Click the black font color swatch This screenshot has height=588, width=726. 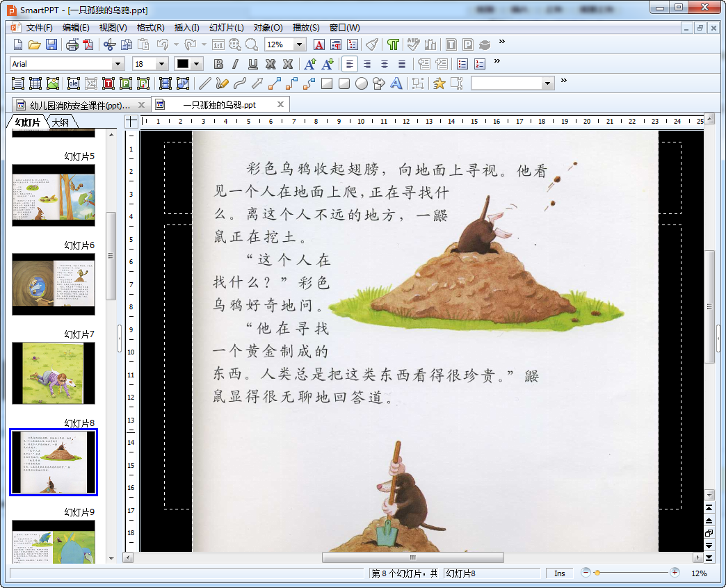(183, 64)
